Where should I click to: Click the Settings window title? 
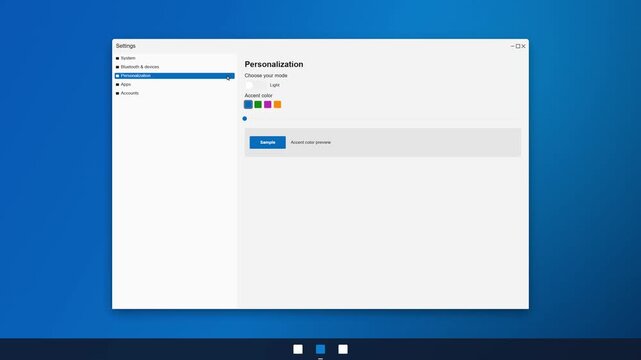pos(126,46)
